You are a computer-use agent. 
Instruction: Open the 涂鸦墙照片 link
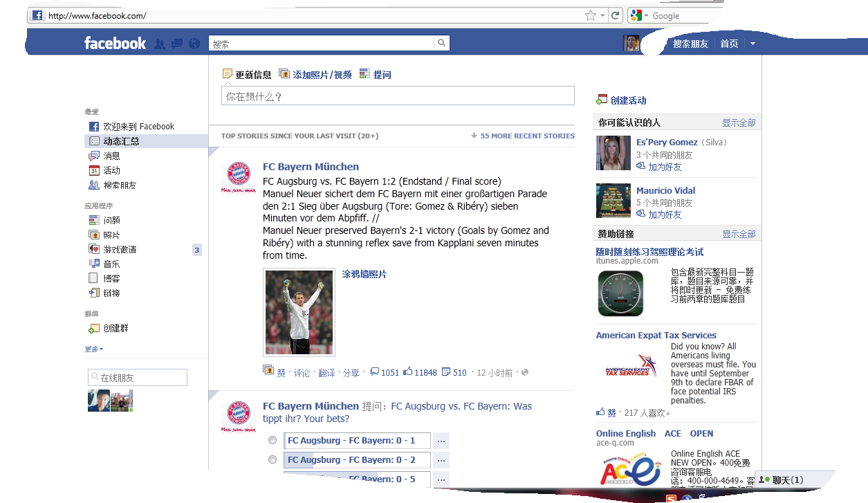364,274
